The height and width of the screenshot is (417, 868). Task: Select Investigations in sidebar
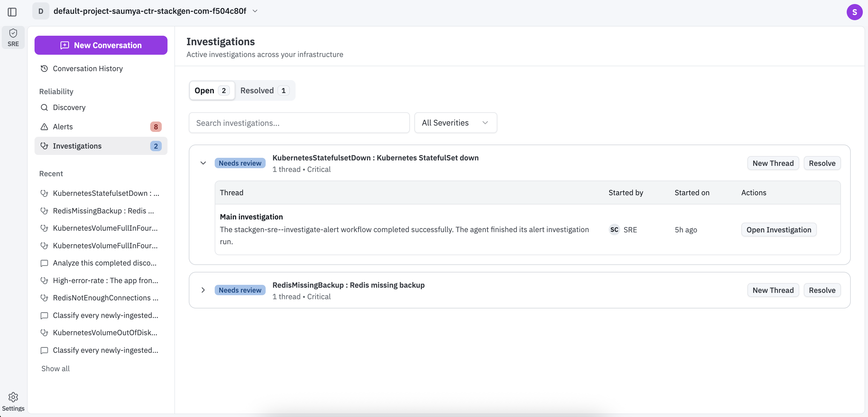point(101,146)
